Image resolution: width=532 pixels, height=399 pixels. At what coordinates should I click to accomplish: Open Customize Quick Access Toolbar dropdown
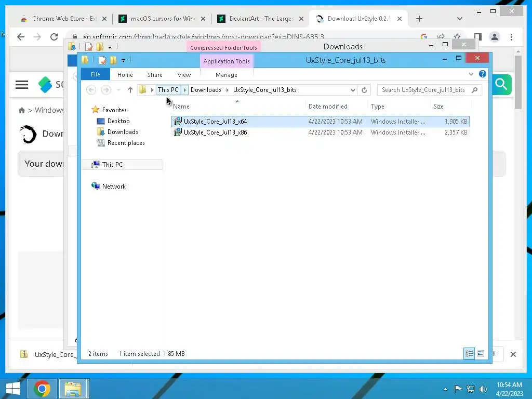point(123,61)
